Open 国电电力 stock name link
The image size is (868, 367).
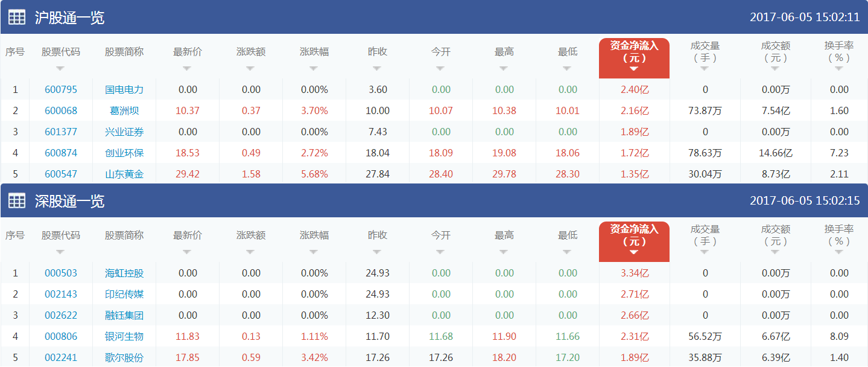click(x=124, y=89)
